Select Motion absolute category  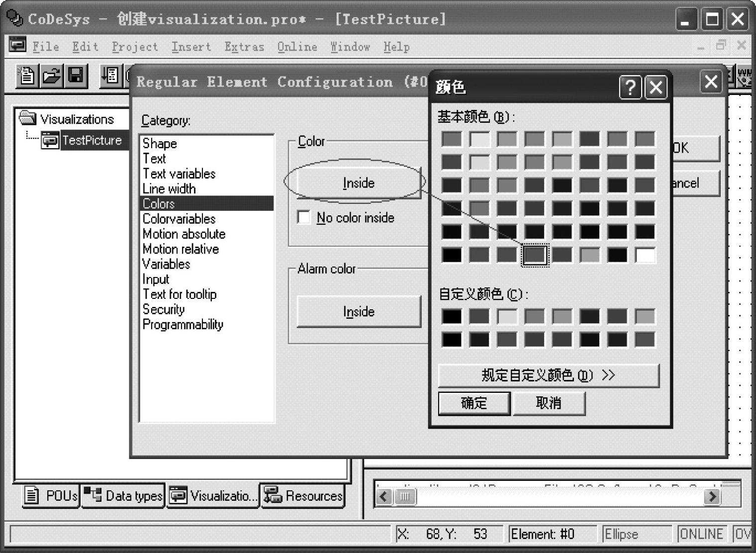coord(206,234)
